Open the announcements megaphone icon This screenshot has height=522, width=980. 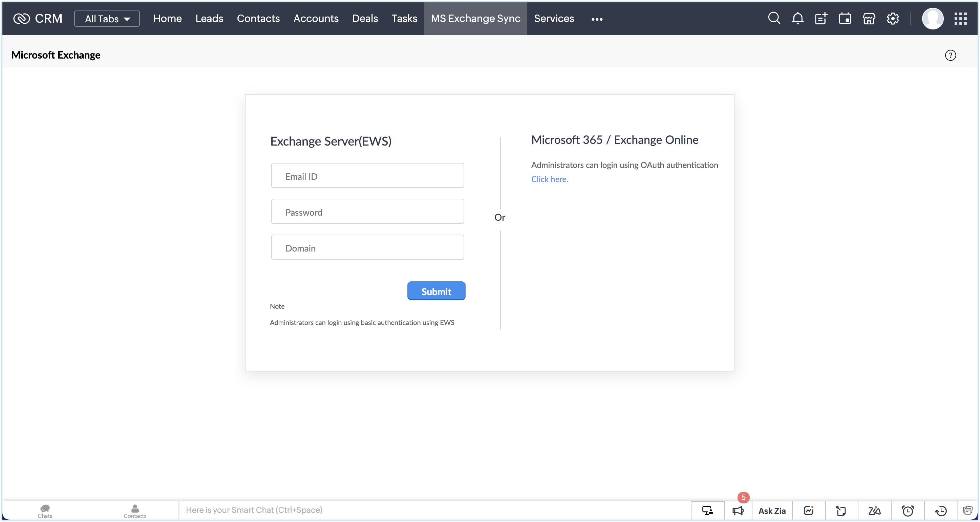pyautogui.click(x=738, y=510)
